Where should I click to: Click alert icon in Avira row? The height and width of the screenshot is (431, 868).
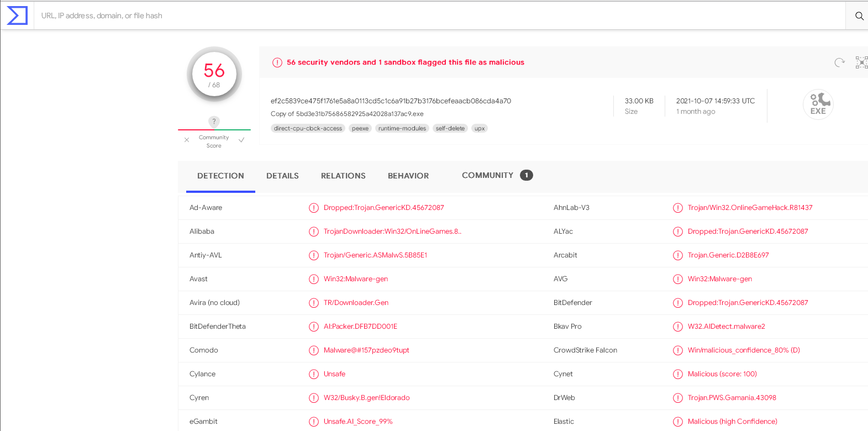pos(314,303)
